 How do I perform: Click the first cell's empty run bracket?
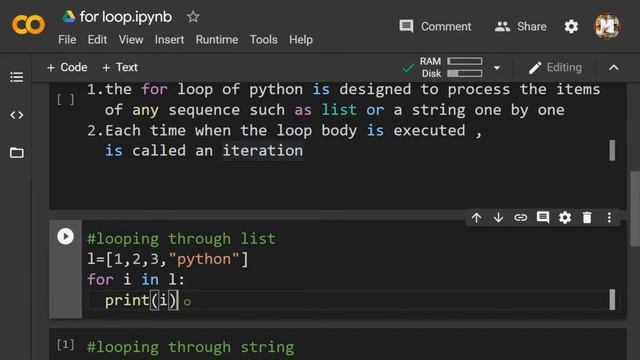[66, 100]
